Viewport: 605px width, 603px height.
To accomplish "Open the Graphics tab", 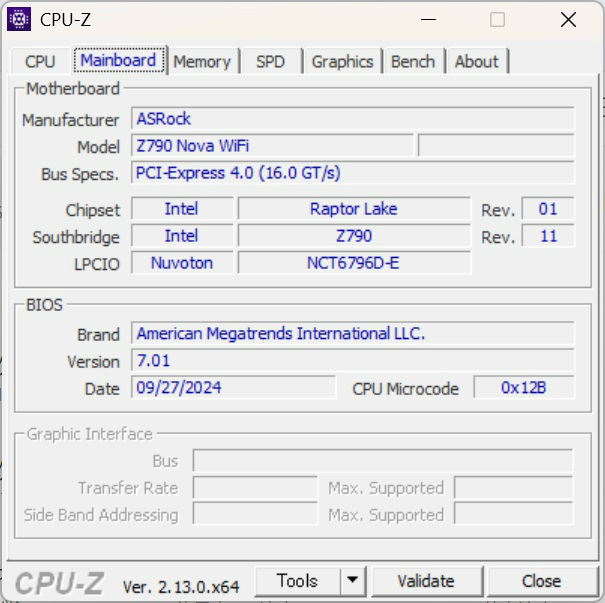I will tap(342, 61).
